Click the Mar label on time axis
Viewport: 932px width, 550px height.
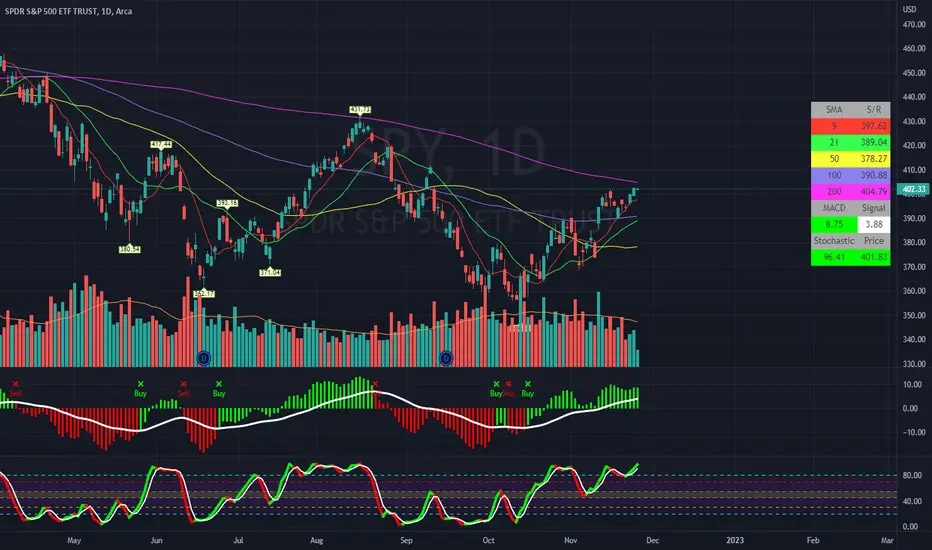[x=887, y=540]
